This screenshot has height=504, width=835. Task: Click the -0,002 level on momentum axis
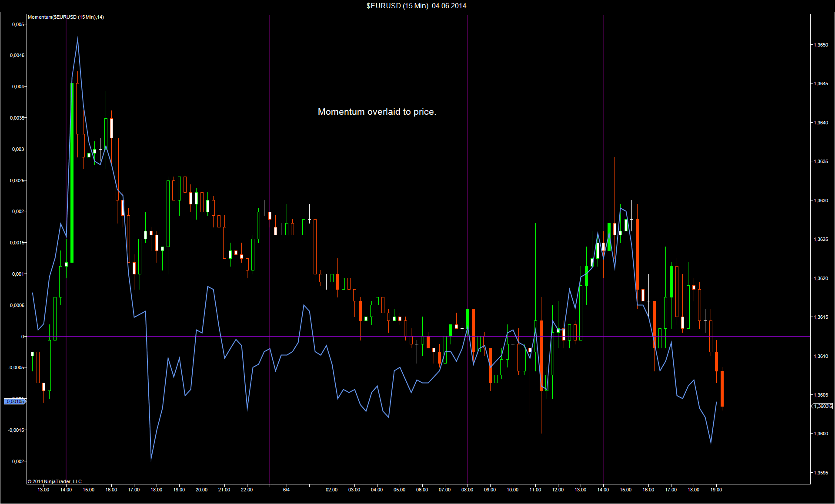pos(18,461)
